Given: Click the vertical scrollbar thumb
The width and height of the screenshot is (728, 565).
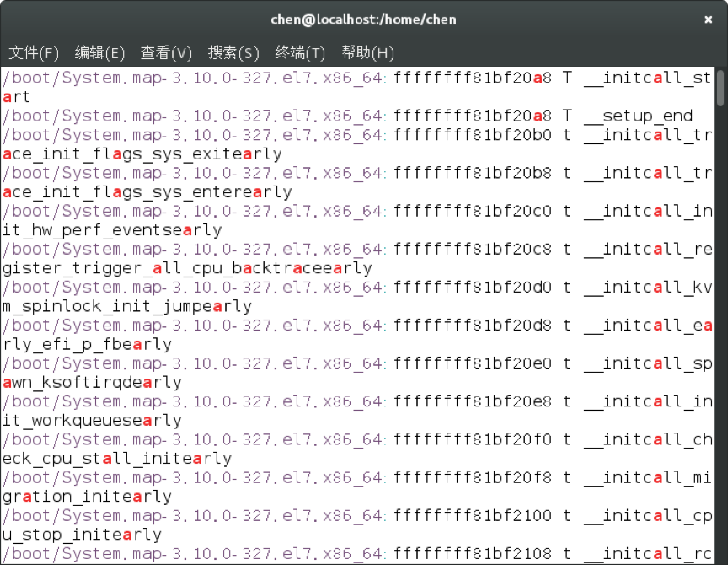Looking at the screenshot, I should (x=720, y=87).
